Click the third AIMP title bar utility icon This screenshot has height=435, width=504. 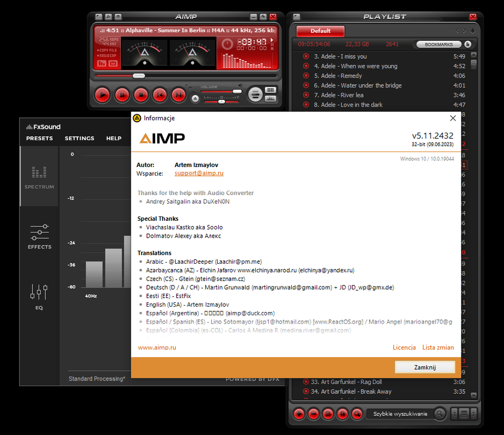(118, 17)
